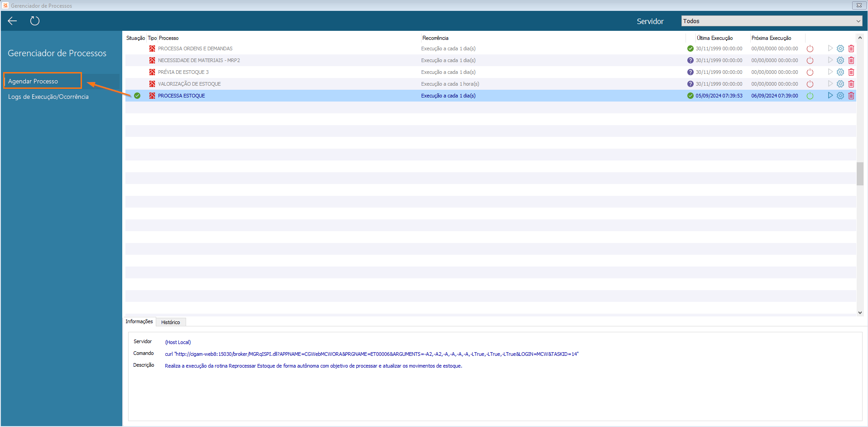Click the scroll up arrow of the process list

click(860, 38)
